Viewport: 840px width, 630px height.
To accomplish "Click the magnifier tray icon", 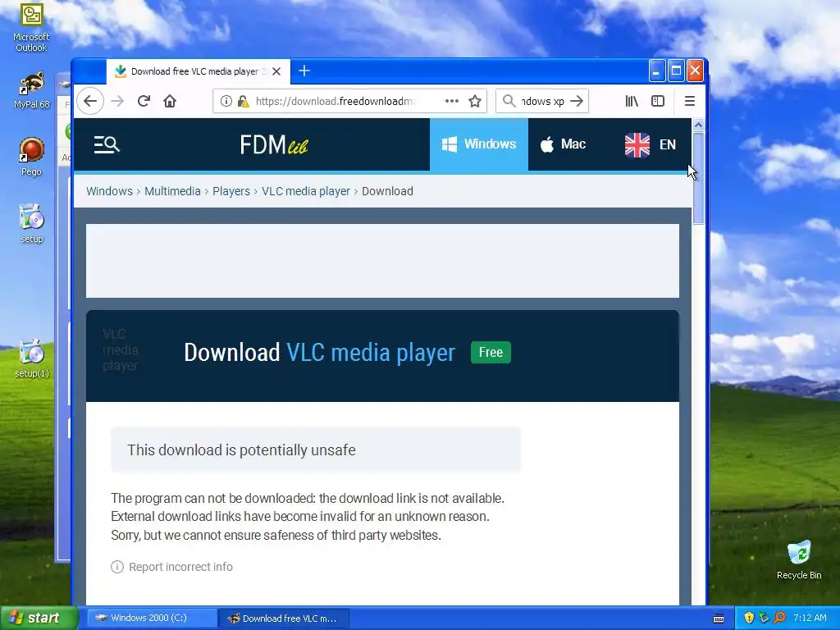I will (x=779, y=619).
